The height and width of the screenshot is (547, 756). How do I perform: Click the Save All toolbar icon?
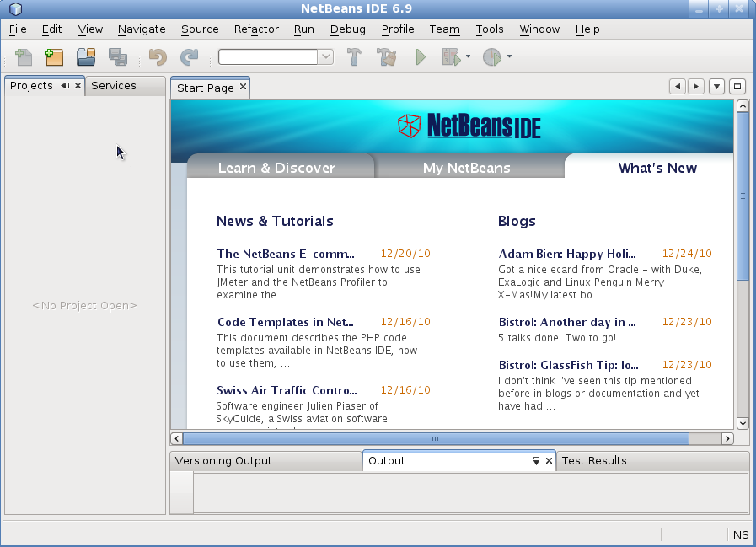[x=118, y=57]
